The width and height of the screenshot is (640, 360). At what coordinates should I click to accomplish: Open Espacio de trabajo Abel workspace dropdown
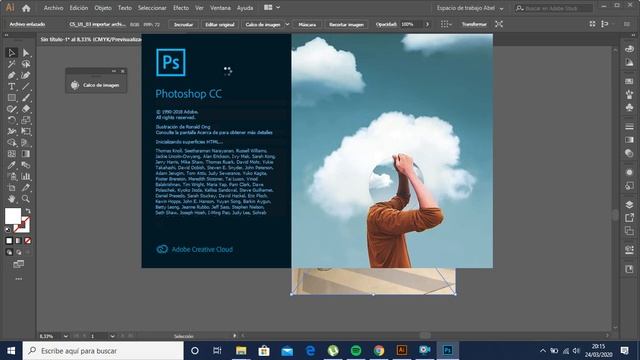pos(470,8)
